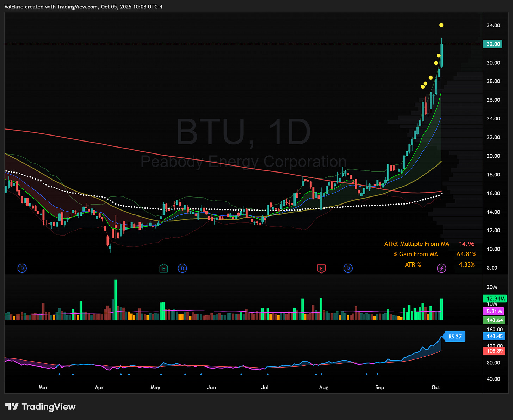513x420 pixels.
Task: Click the 20M volume axis label
Action: point(492,287)
